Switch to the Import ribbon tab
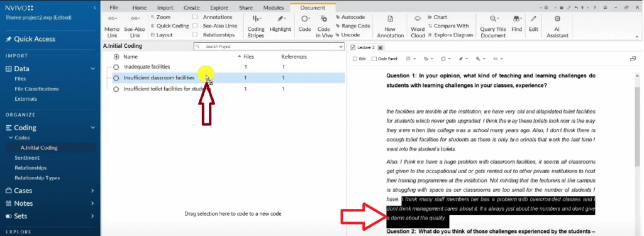This screenshot has height=236, width=644. coord(165,8)
